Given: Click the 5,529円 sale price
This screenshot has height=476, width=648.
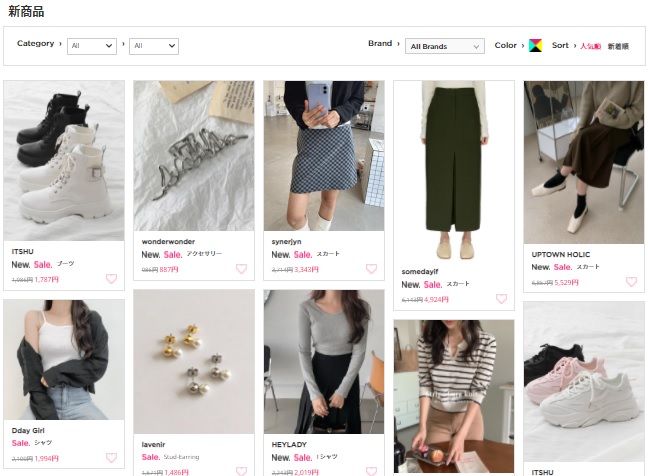Looking at the screenshot, I should (567, 283).
